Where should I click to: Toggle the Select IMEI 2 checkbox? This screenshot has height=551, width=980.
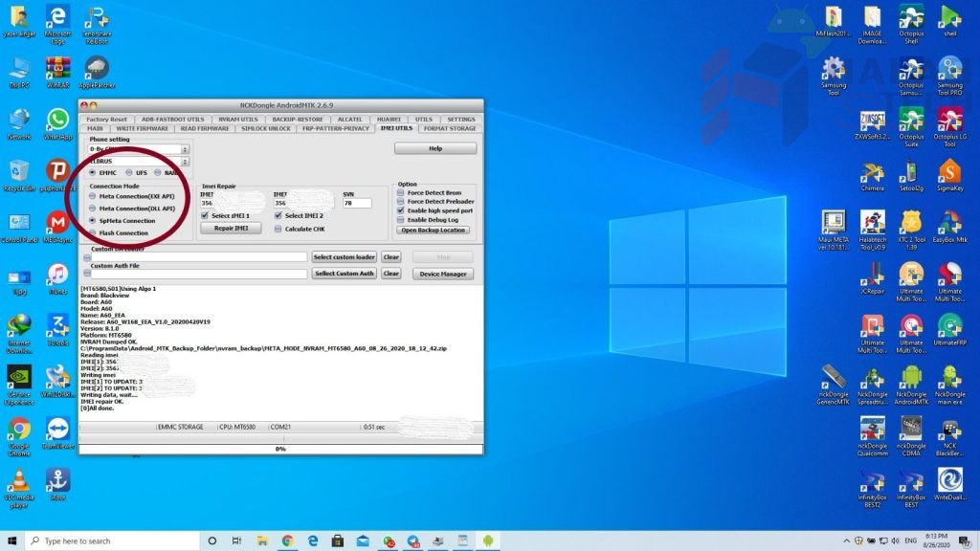click(x=278, y=215)
